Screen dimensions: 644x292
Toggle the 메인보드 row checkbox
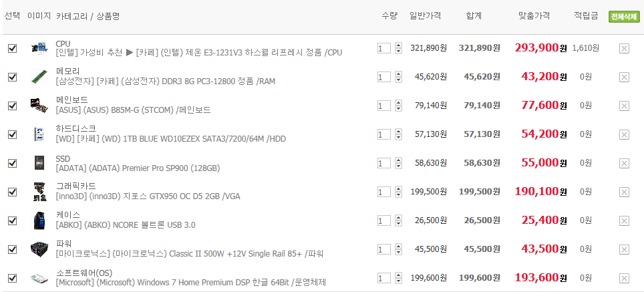click(12, 106)
